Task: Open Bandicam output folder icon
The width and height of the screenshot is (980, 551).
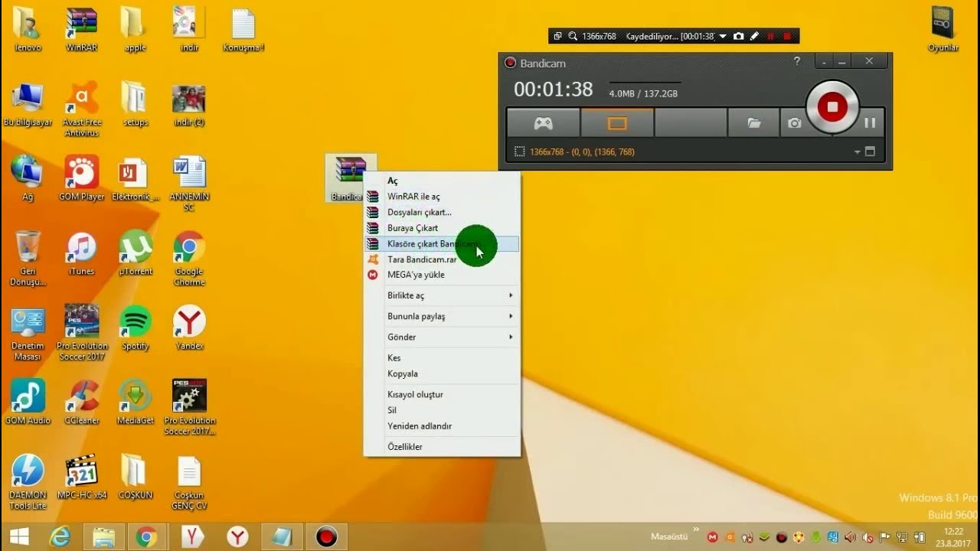Action: (x=754, y=122)
